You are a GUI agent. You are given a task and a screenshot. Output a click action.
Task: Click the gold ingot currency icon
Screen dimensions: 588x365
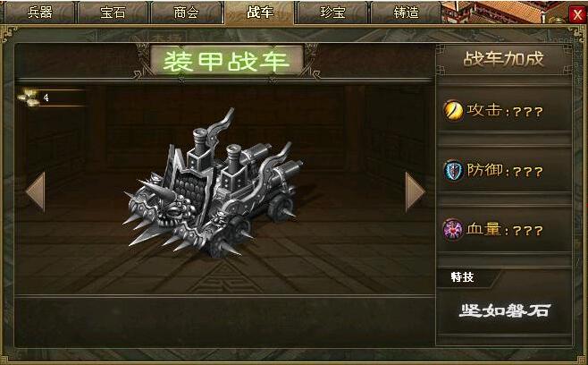pyautogui.click(x=29, y=98)
